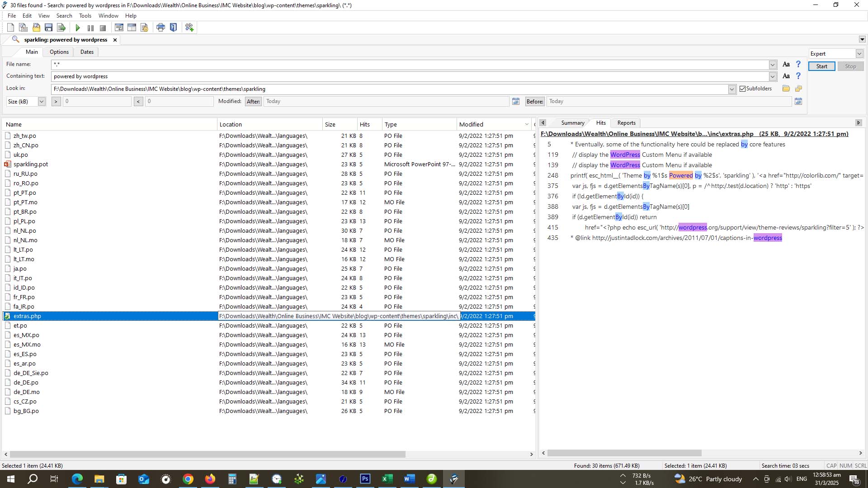Open Excel from the taskbar
The width and height of the screenshot is (868, 488).
coord(387,479)
